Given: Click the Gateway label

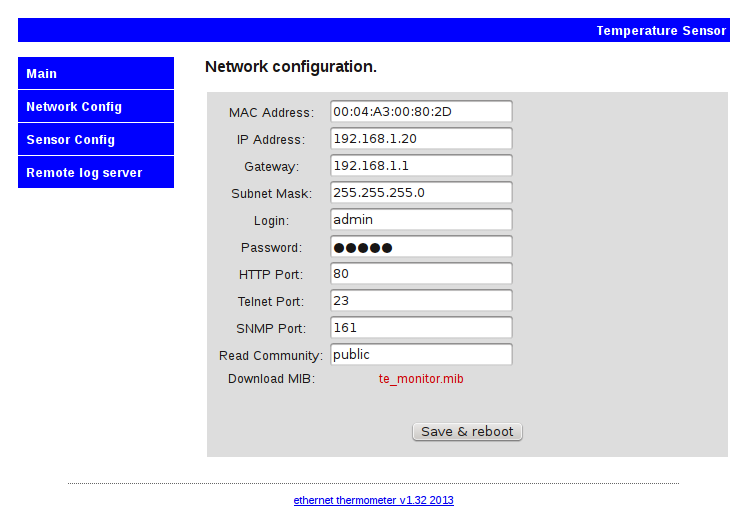Looking at the screenshot, I should pyautogui.click(x=271, y=166).
